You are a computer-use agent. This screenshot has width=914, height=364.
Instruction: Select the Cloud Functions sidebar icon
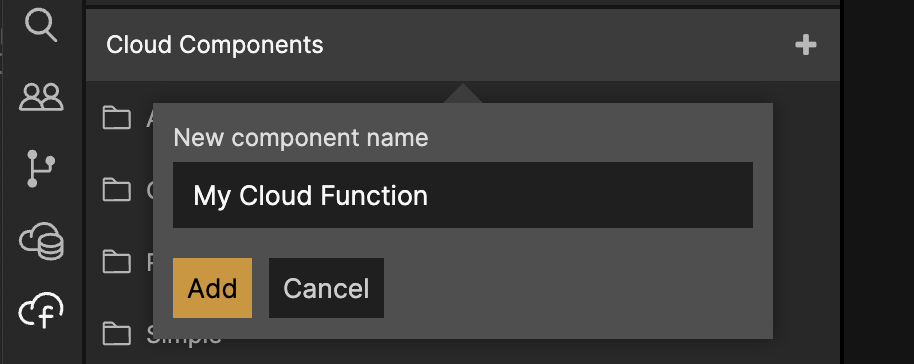[41, 311]
